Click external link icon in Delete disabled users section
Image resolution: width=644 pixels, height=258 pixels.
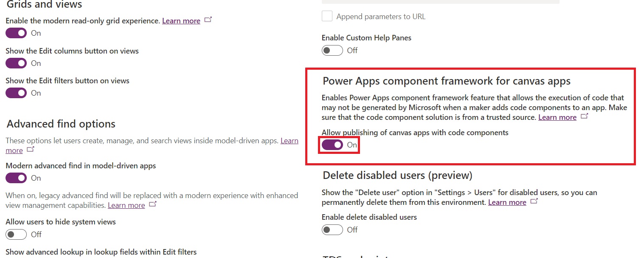(534, 201)
